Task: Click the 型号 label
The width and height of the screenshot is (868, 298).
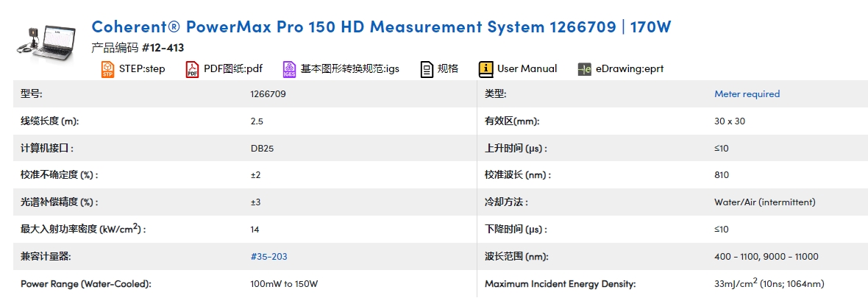Action: click(x=31, y=93)
